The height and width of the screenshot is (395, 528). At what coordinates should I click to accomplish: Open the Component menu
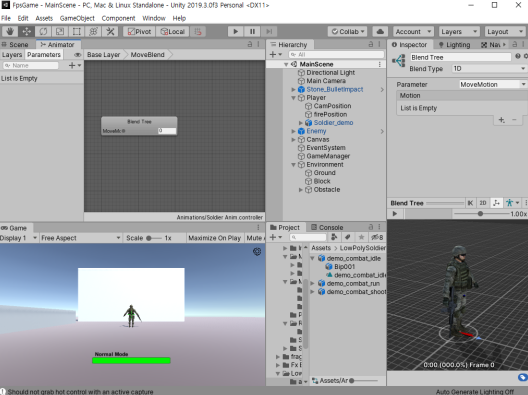118,18
